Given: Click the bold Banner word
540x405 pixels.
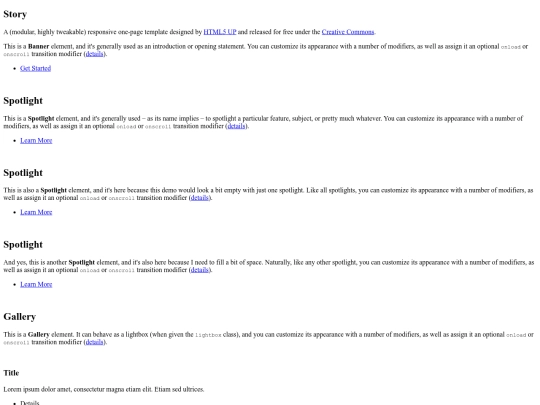Looking at the screenshot, I should 39,46.
